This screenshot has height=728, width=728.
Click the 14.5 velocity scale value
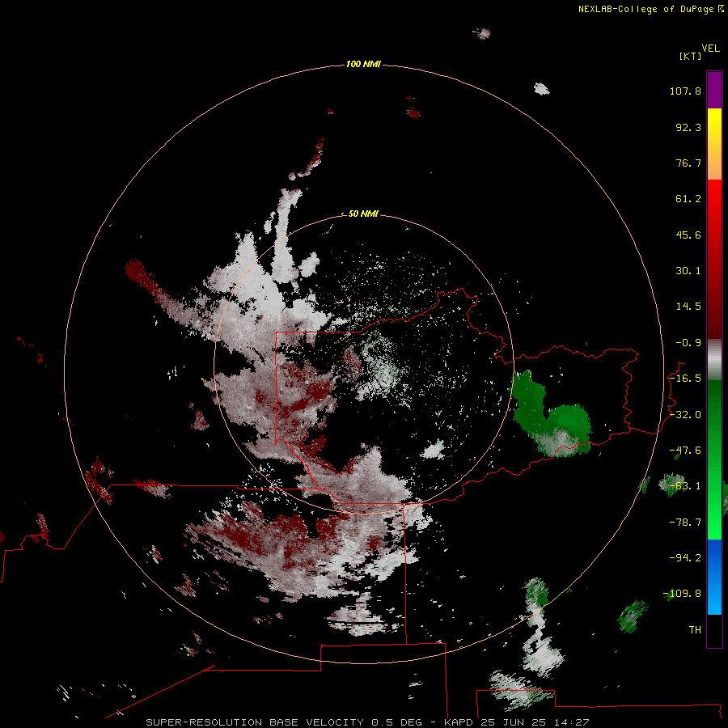coord(688,307)
